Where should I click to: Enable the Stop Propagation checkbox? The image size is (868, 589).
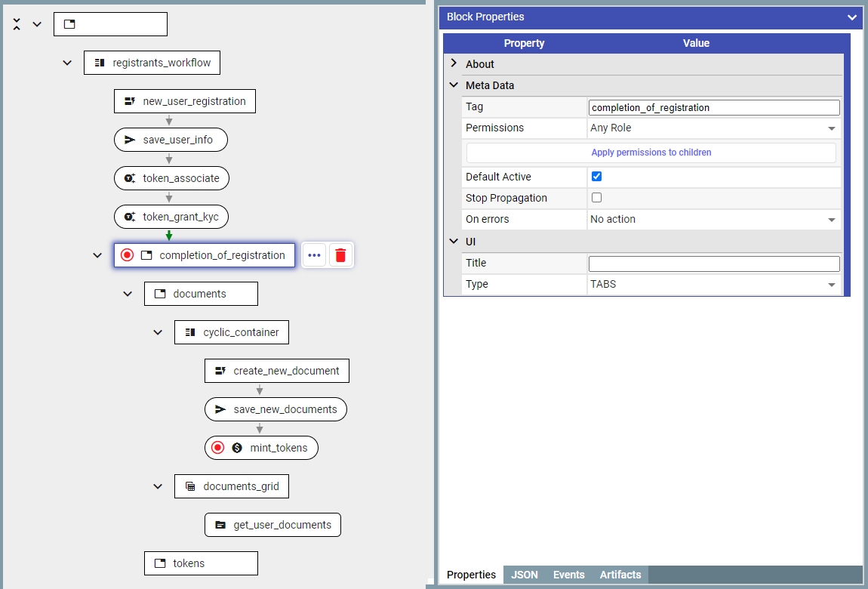point(596,198)
